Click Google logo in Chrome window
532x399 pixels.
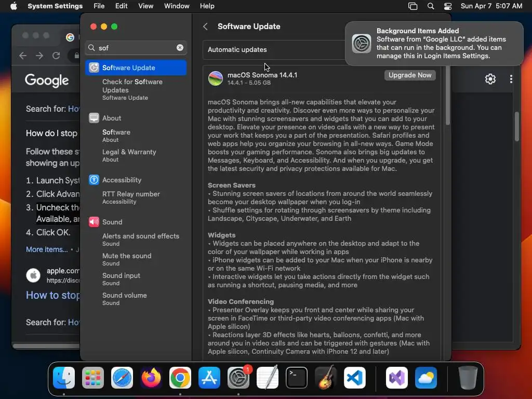click(47, 80)
